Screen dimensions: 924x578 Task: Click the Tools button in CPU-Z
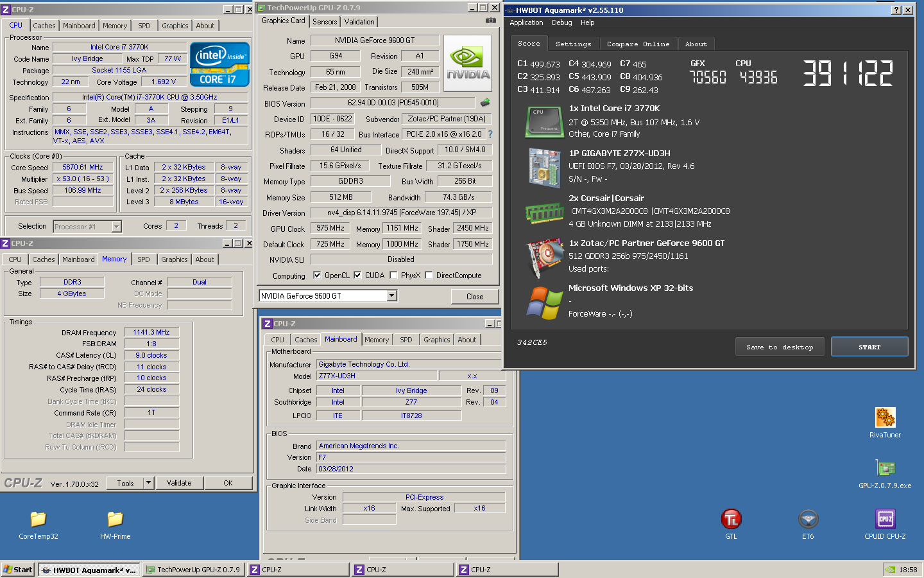pyautogui.click(x=126, y=483)
